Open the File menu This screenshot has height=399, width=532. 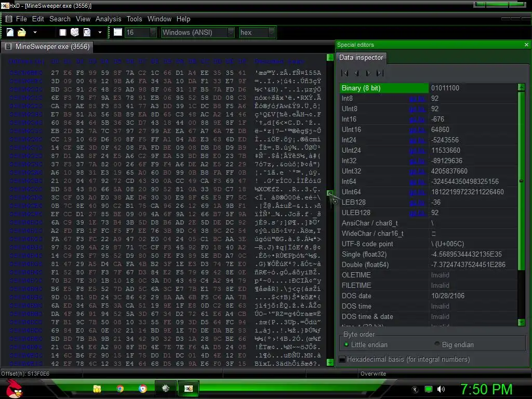coord(21,19)
